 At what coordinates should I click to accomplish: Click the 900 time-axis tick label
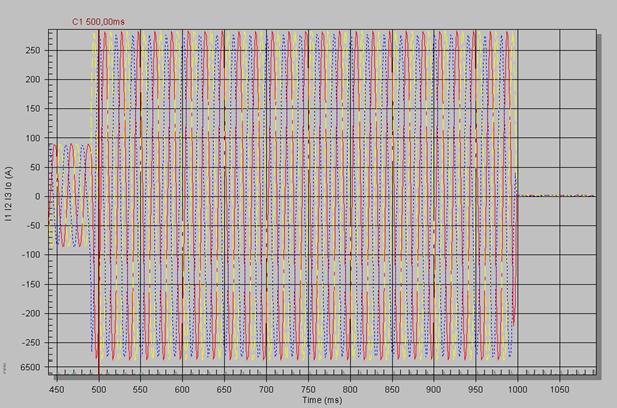(434, 390)
